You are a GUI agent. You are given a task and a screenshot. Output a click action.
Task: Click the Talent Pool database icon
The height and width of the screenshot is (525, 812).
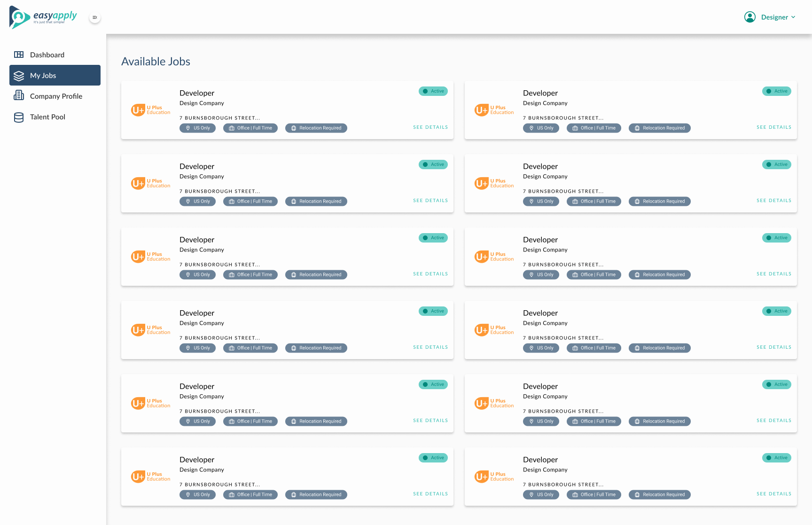coord(19,117)
